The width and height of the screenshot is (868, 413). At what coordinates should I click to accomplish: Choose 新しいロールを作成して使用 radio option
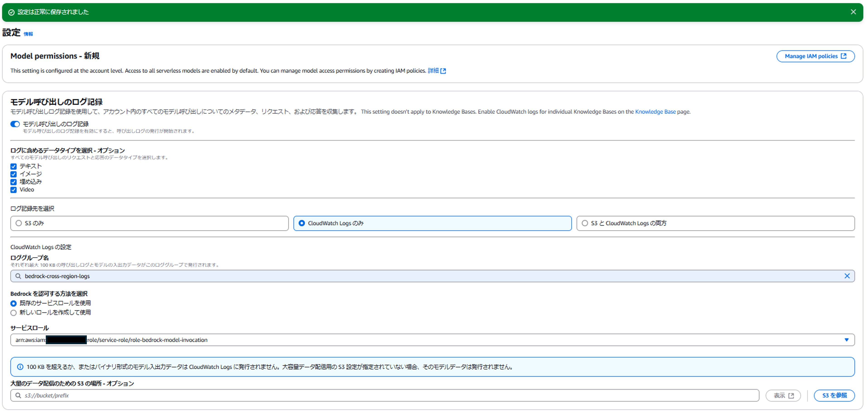[13, 313]
